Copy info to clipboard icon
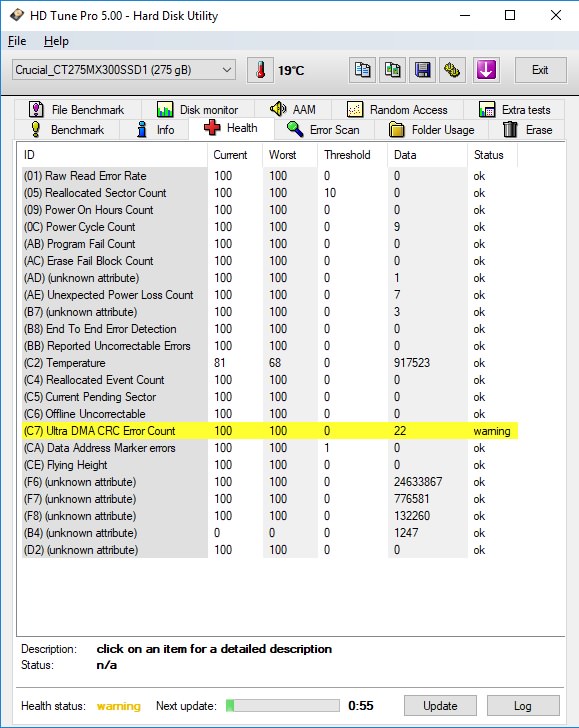The width and height of the screenshot is (579, 728). 362,71
